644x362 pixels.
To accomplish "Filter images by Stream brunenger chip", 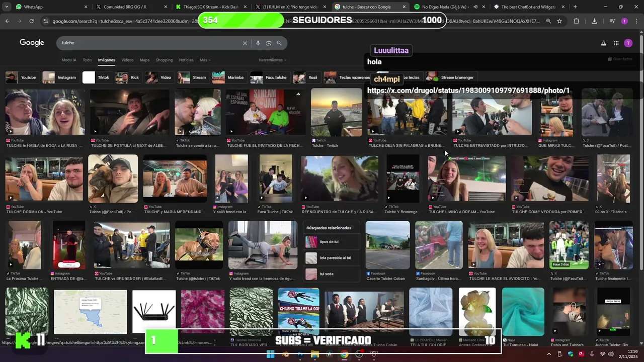I will tap(450, 77).
